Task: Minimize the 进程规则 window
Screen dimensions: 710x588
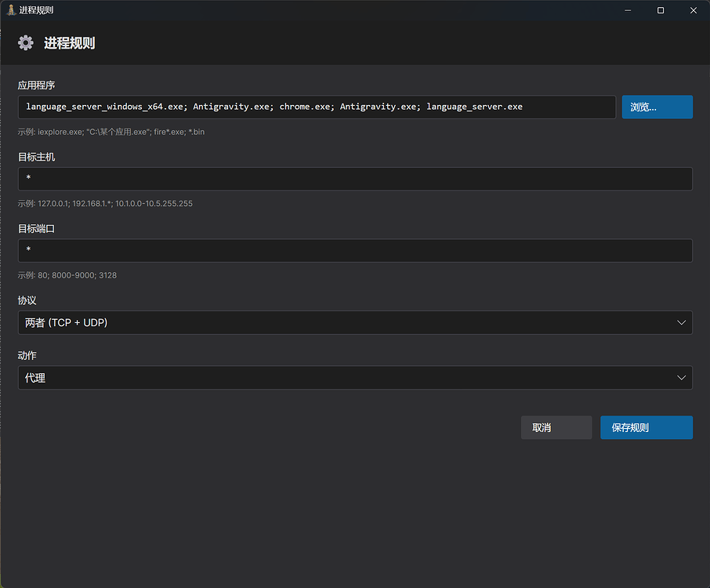Action: tap(628, 10)
